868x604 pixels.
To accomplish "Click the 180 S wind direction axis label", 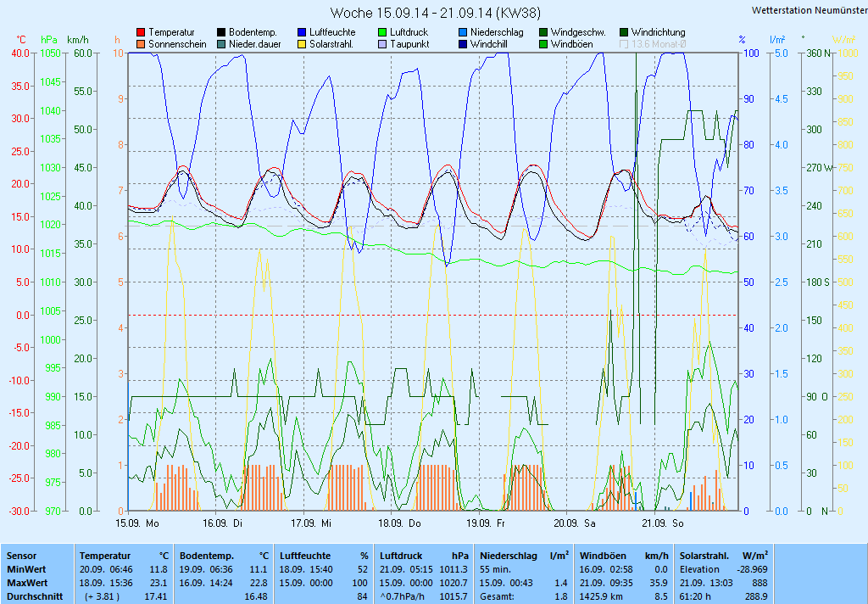I will pyautogui.click(x=818, y=282).
